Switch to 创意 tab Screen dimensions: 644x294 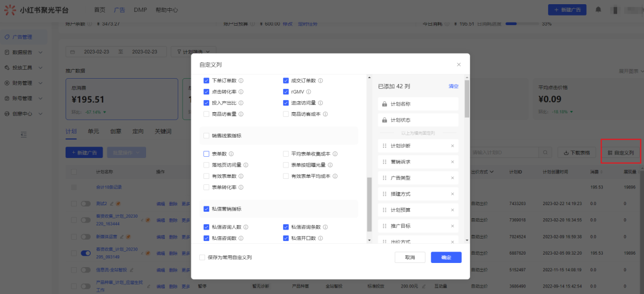click(x=116, y=131)
